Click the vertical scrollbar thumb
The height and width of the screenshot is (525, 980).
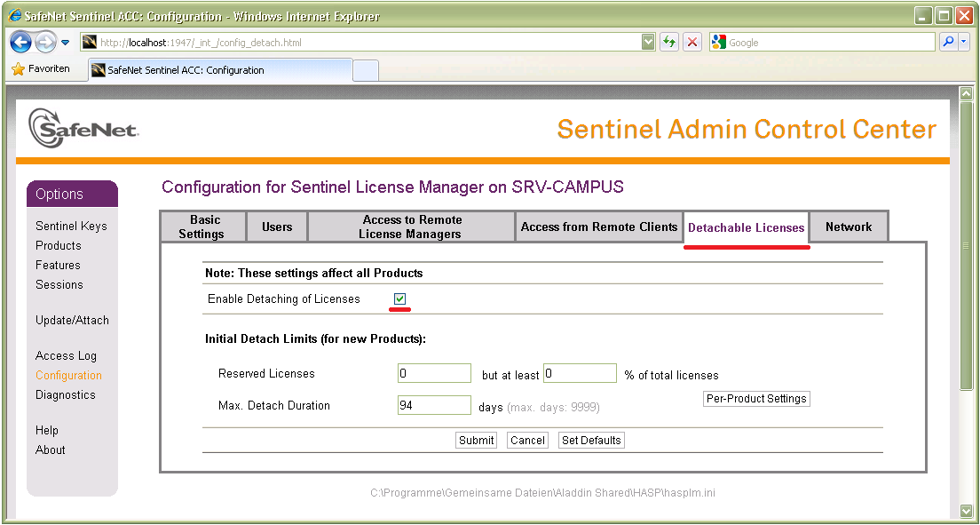click(x=967, y=246)
